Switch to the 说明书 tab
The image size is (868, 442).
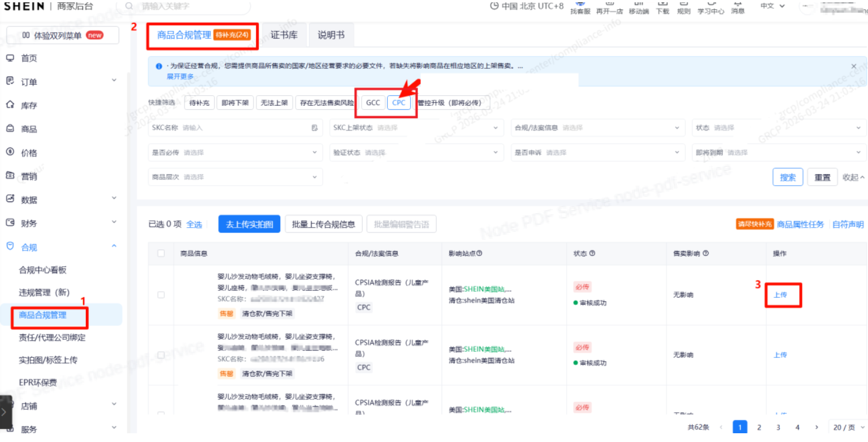(x=331, y=35)
